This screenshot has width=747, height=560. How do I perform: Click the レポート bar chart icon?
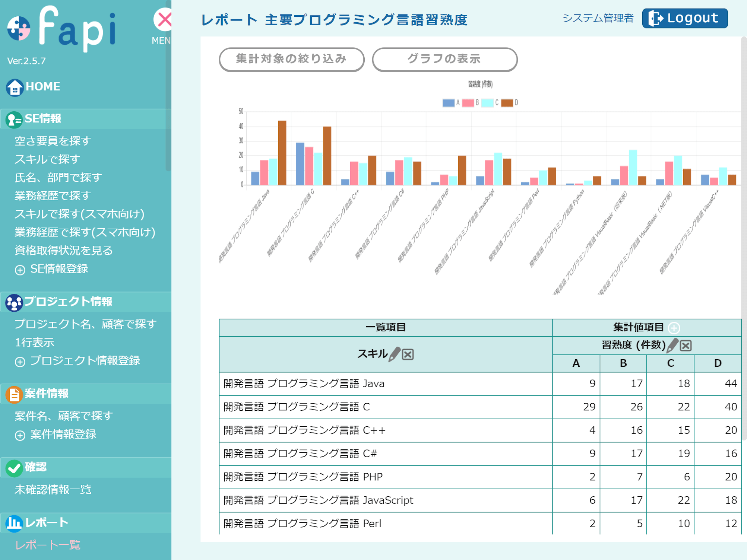tap(14, 523)
